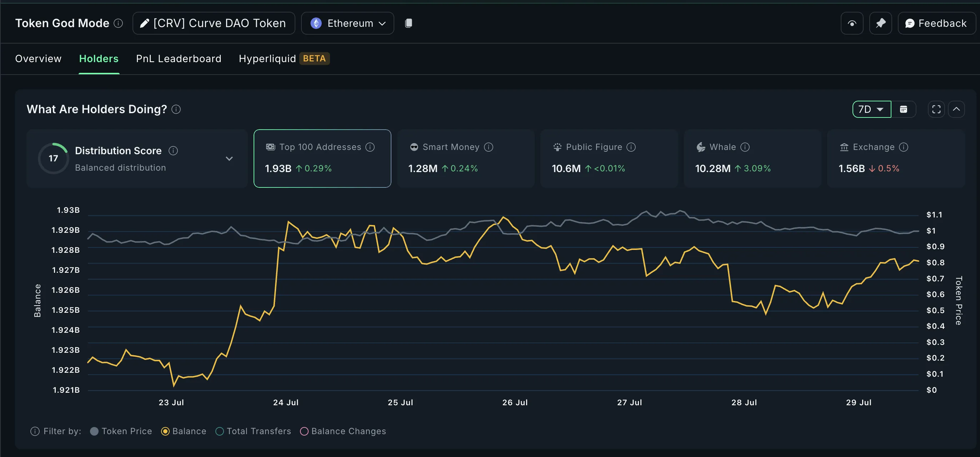Click the copy token address icon
The image size is (980, 457).
pos(408,23)
